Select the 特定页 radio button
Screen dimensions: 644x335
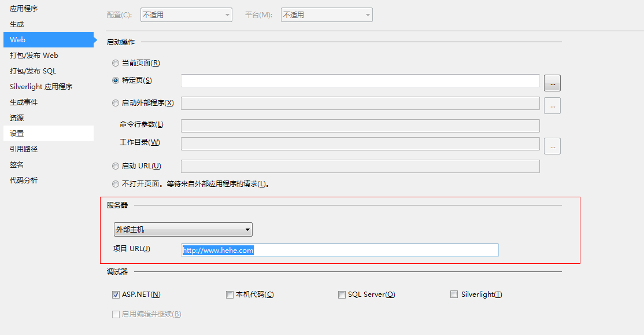[116, 80]
